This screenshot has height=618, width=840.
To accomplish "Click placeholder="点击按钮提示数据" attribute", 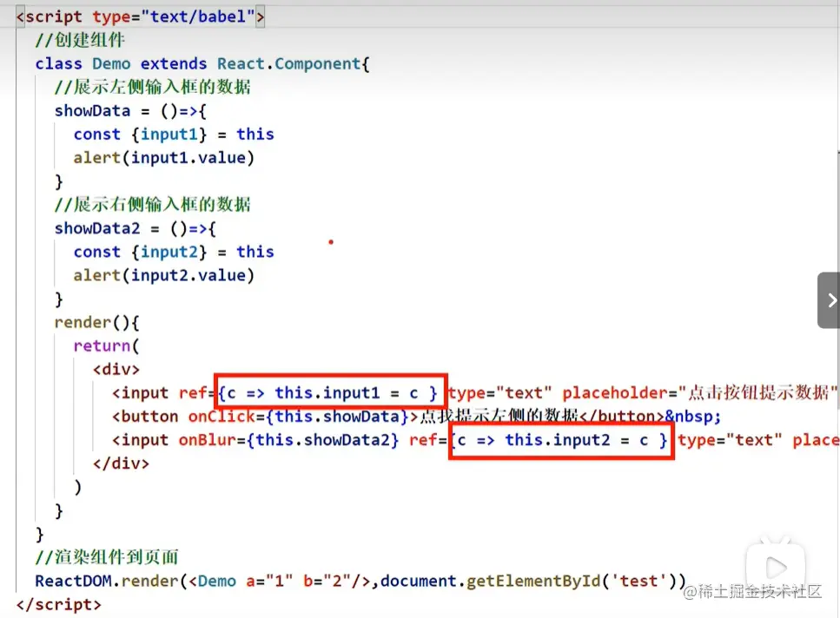I will click(x=699, y=393).
